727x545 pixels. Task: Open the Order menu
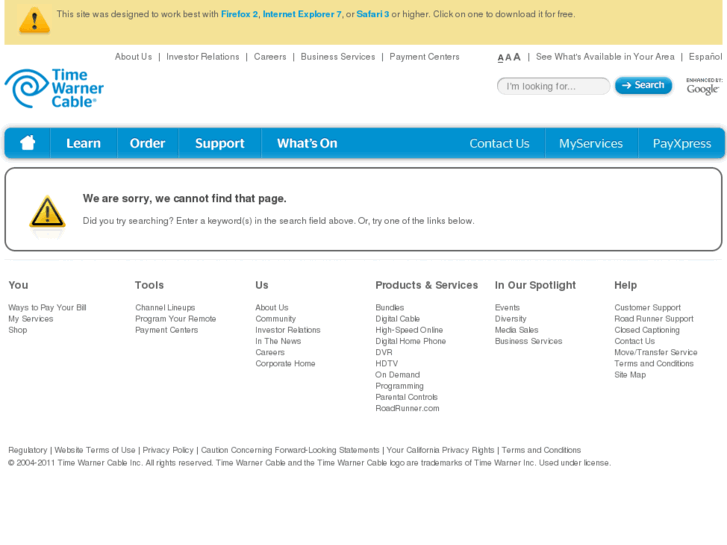[147, 143]
